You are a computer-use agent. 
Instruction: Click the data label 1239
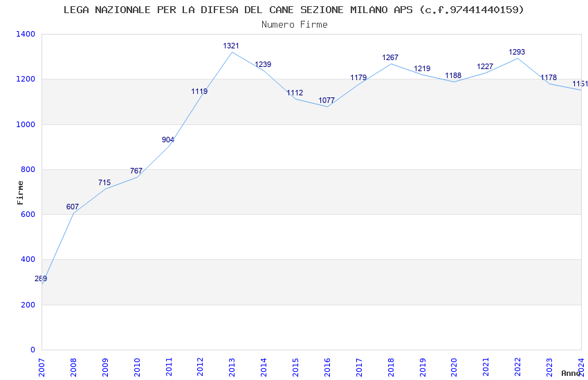(263, 64)
